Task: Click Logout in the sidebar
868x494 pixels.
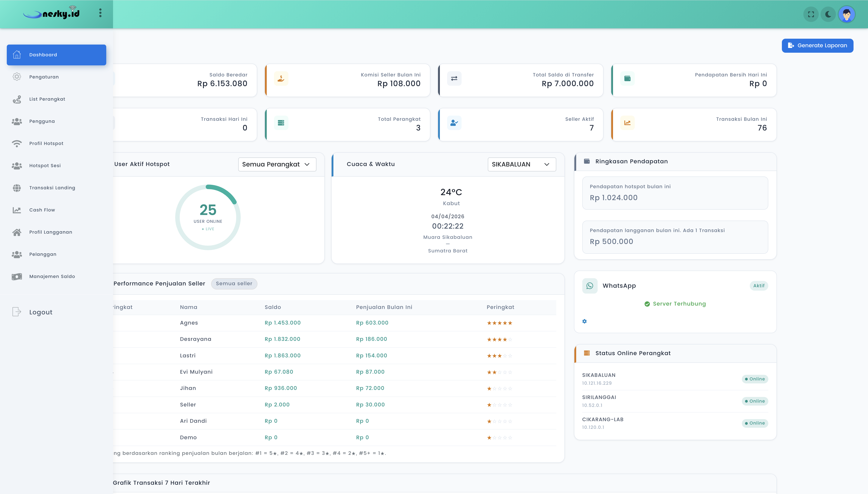Action: point(41,312)
